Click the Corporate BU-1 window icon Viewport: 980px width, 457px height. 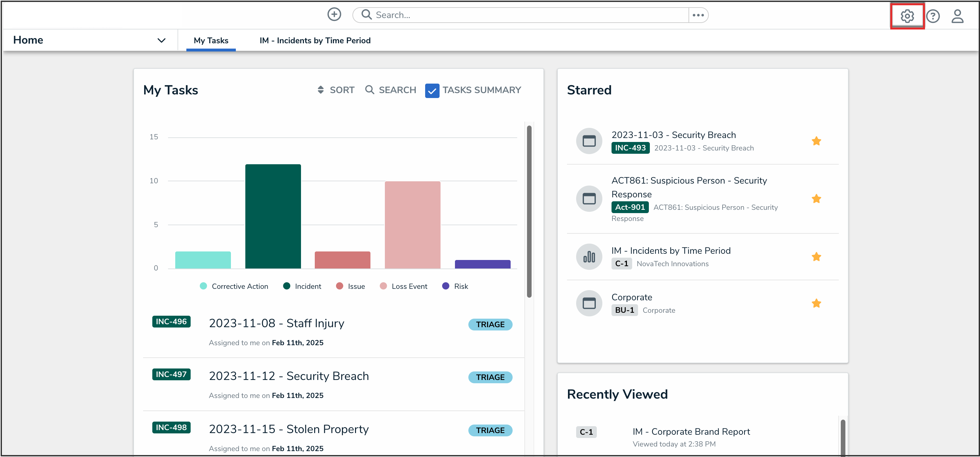[589, 304]
